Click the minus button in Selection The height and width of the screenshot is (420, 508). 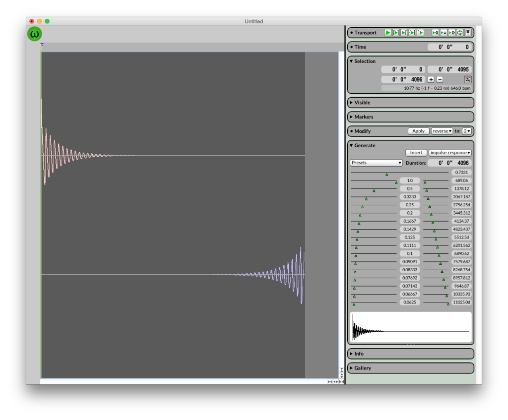[440, 79]
